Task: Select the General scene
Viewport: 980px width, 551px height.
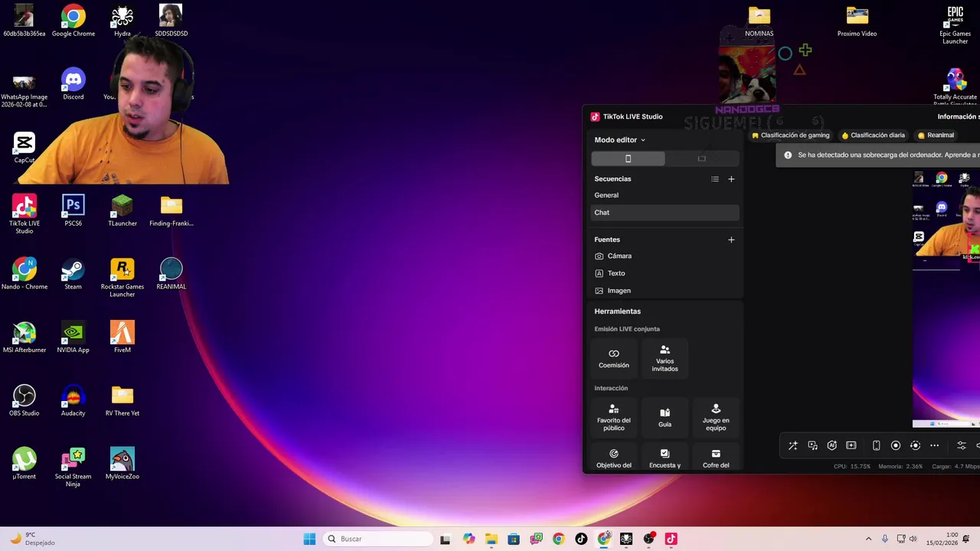Action: pyautogui.click(x=665, y=195)
